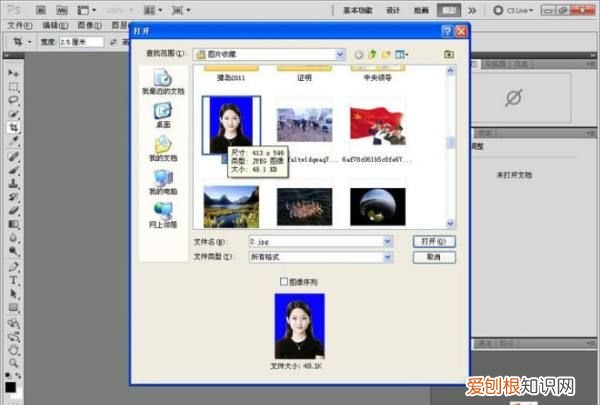Click the file list scroll up arrow
This screenshot has width=600, height=405.
(450, 70)
